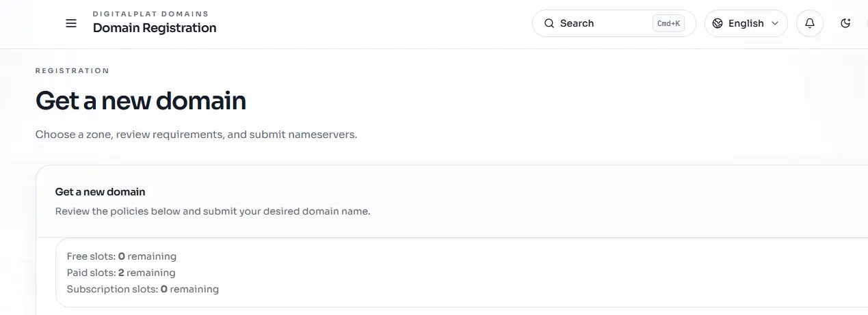
Task: Click the Search box in header
Action: tap(614, 23)
